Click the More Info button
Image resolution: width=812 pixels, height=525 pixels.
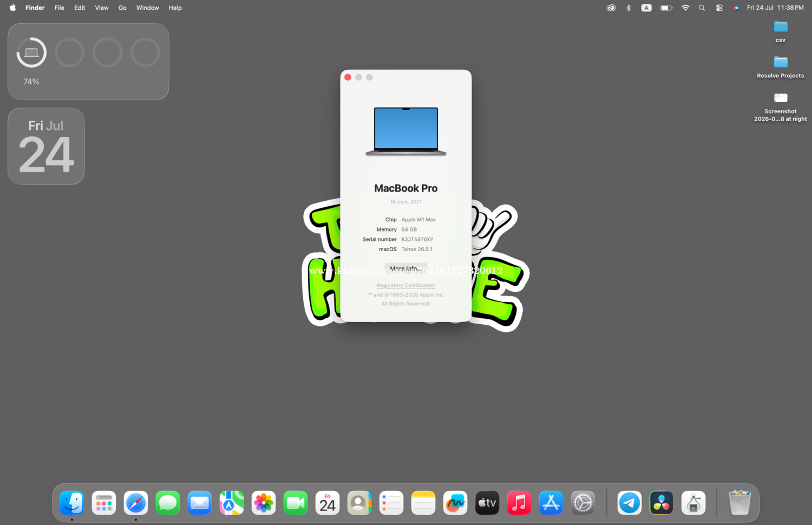(x=406, y=268)
